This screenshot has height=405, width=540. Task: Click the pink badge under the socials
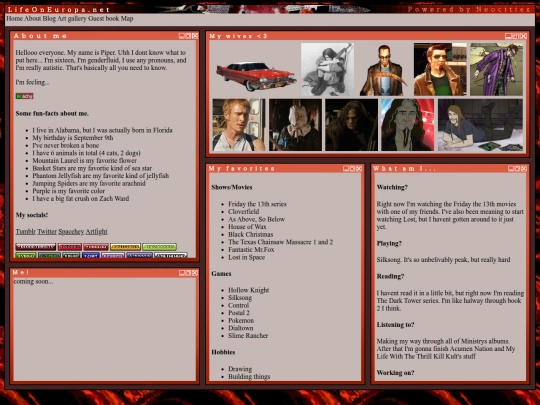[113, 256]
